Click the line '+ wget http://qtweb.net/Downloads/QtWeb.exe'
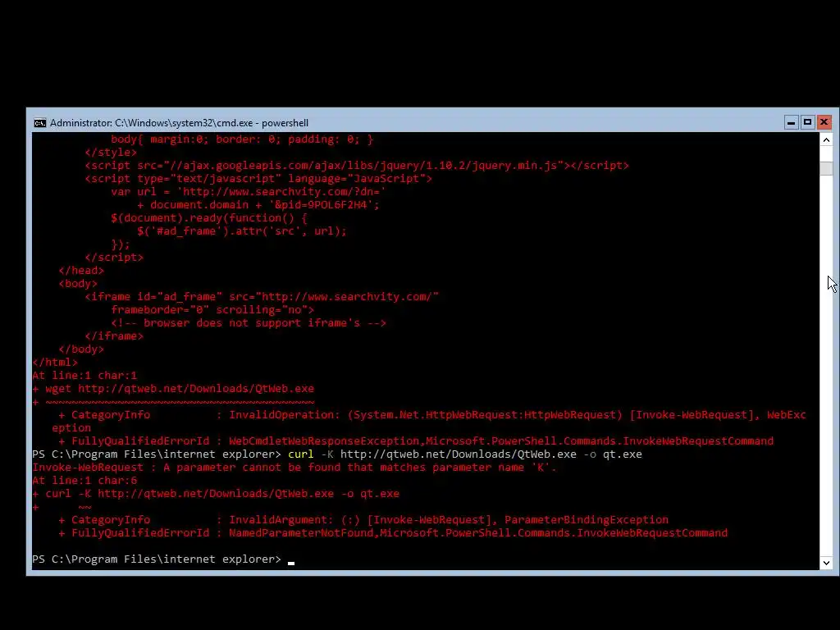 pyautogui.click(x=173, y=389)
